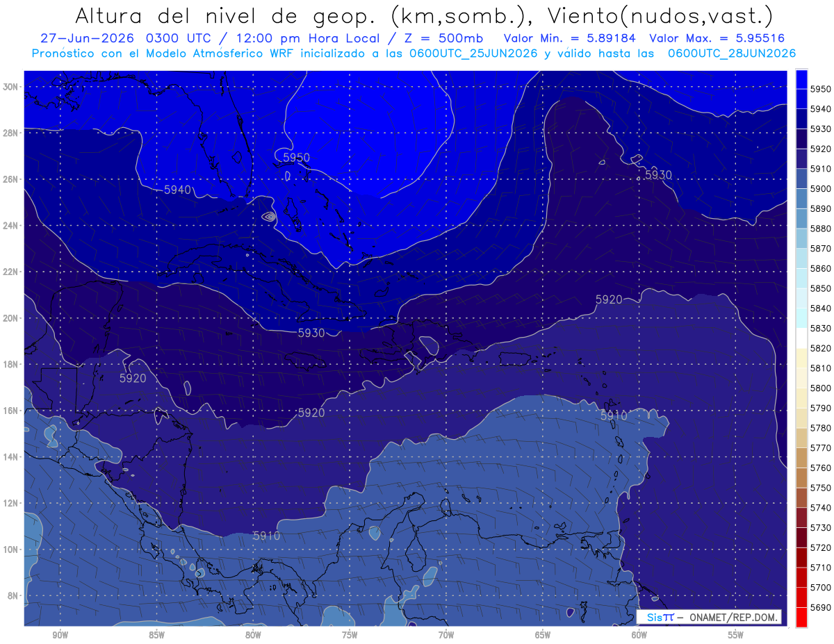Click the 75W longitude axis label
Image resolution: width=834 pixels, height=644 pixels.
(350, 635)
